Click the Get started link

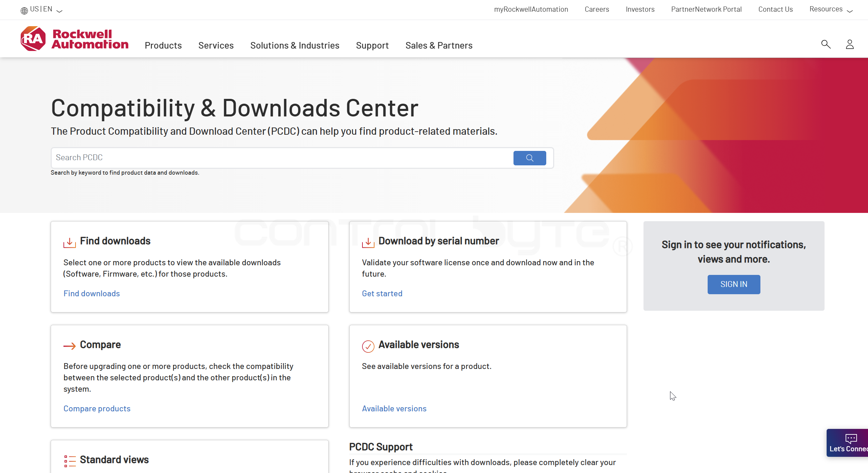click(x=382, y=294)
